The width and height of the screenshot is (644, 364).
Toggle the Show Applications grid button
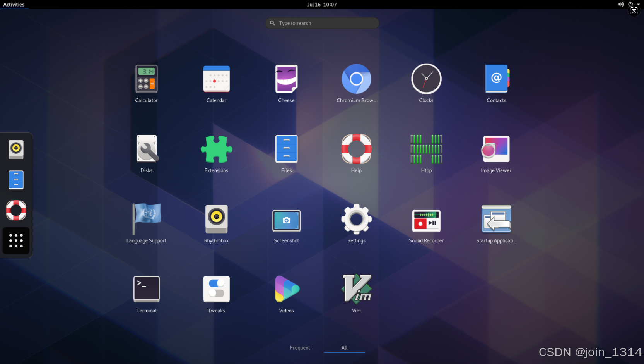[16, 240]
